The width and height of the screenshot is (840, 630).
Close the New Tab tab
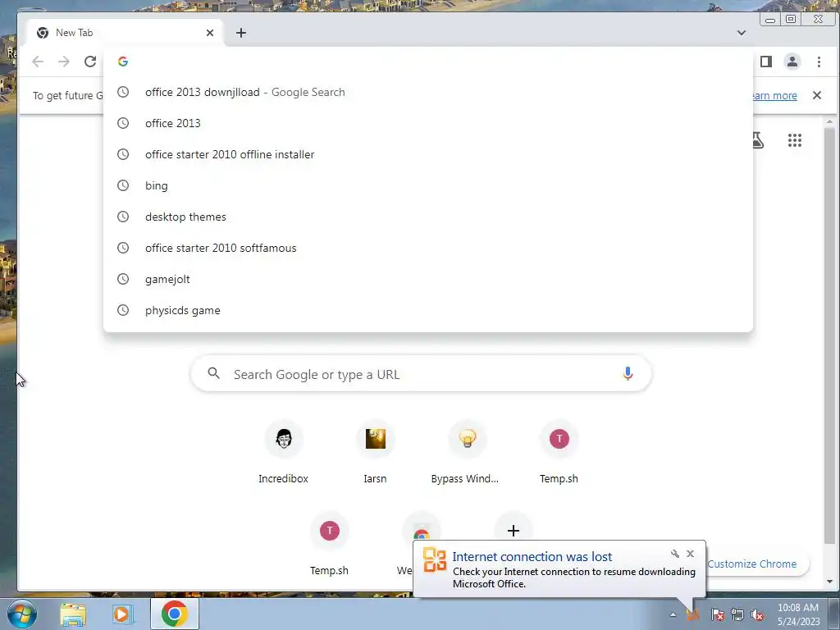click(x=210, y=33)
